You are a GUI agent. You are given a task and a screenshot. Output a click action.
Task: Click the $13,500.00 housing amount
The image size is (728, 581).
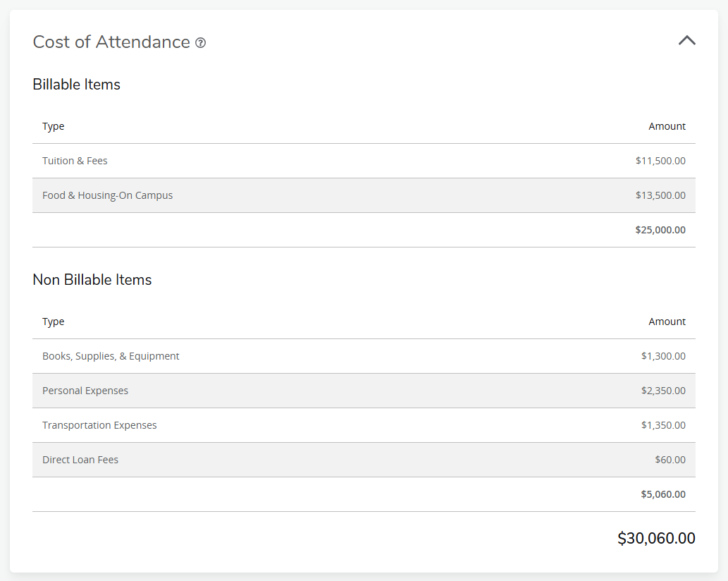click(x=660, y=195)
